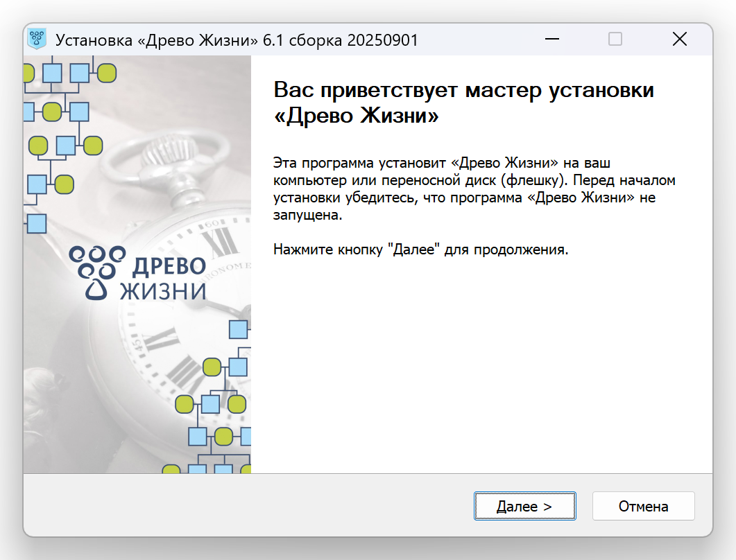Click the heading "Вас приветствует мастер установки"
736x560 pixels.
464,89
